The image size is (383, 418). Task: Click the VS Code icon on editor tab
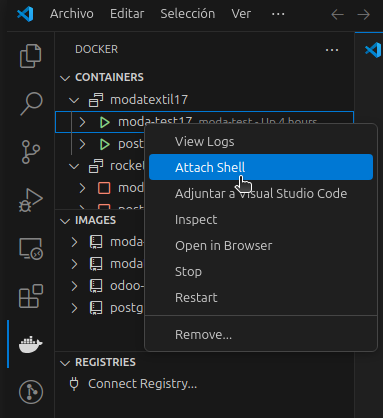[373, 50]
